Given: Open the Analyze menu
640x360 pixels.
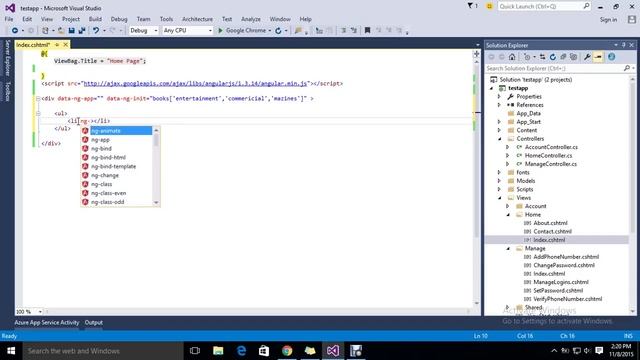Looking at the screenshot, I should coord(251,19).
